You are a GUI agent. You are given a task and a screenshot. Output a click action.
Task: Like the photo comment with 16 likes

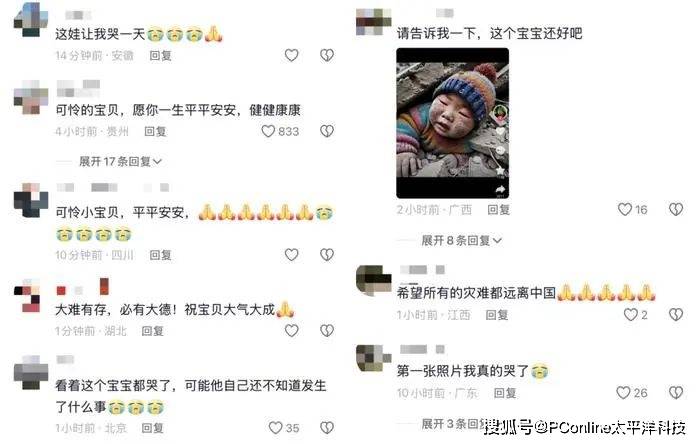coord(625,209)
